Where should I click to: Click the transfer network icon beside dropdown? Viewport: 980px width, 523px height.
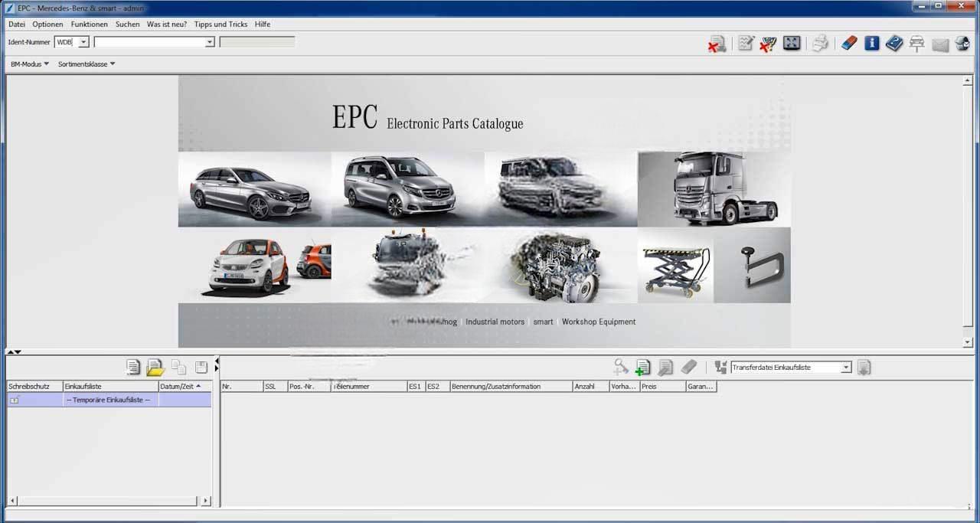[x=720, y=368]
